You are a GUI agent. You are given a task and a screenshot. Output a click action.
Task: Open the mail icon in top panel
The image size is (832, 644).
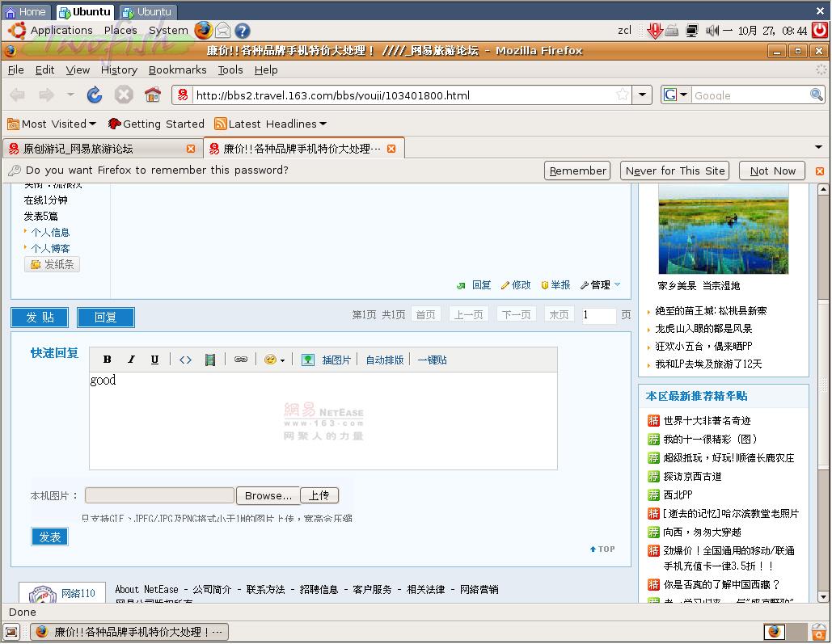pos(223,31)
